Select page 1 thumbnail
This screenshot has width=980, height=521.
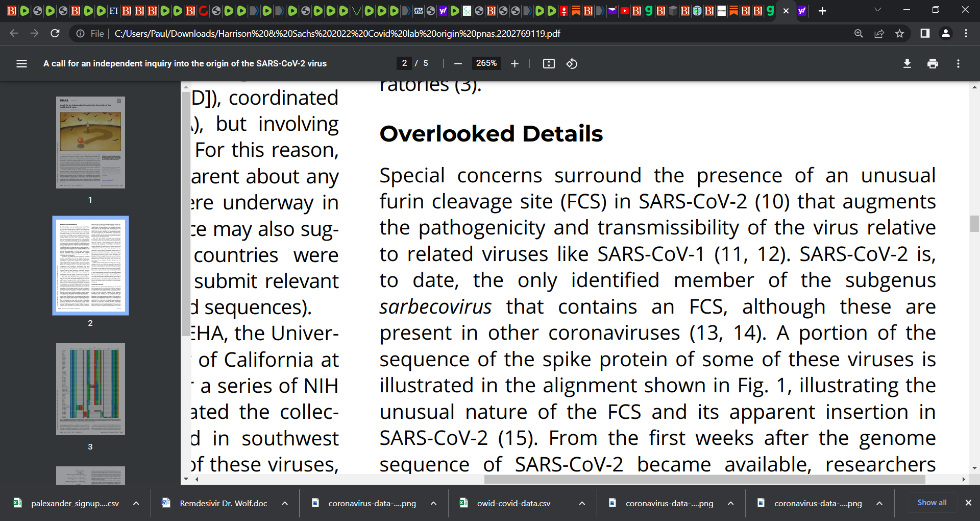(90, 143)
